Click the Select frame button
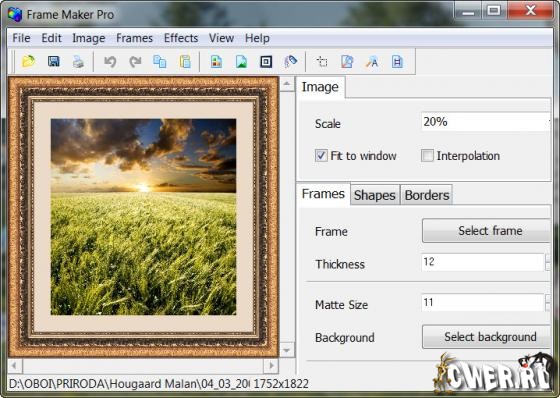Image resolution: width=560 pixels, height=398 pixels. pos(486,231)
